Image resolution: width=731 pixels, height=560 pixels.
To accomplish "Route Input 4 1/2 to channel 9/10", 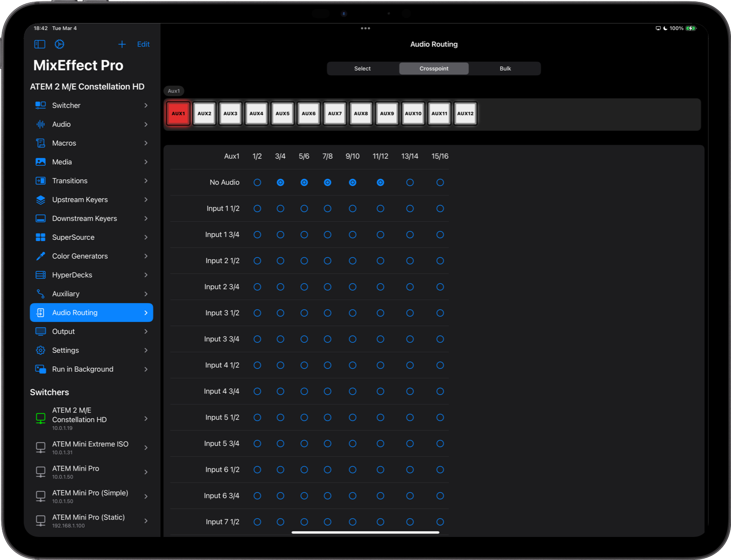I will pos(353,365).
